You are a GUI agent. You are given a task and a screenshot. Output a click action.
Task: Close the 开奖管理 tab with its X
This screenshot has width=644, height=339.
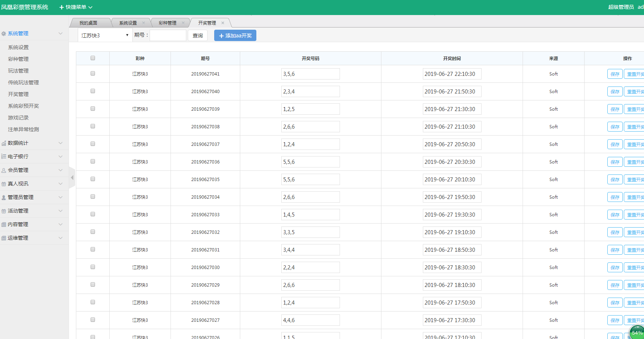pos(223,23)
